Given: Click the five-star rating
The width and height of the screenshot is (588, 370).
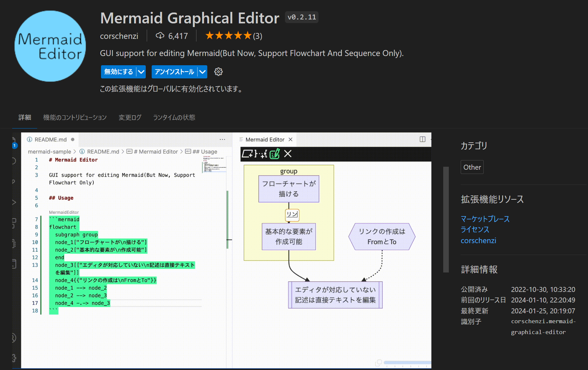Looking at the screenshot, I should pyautogui.click(x=228, y=36).
